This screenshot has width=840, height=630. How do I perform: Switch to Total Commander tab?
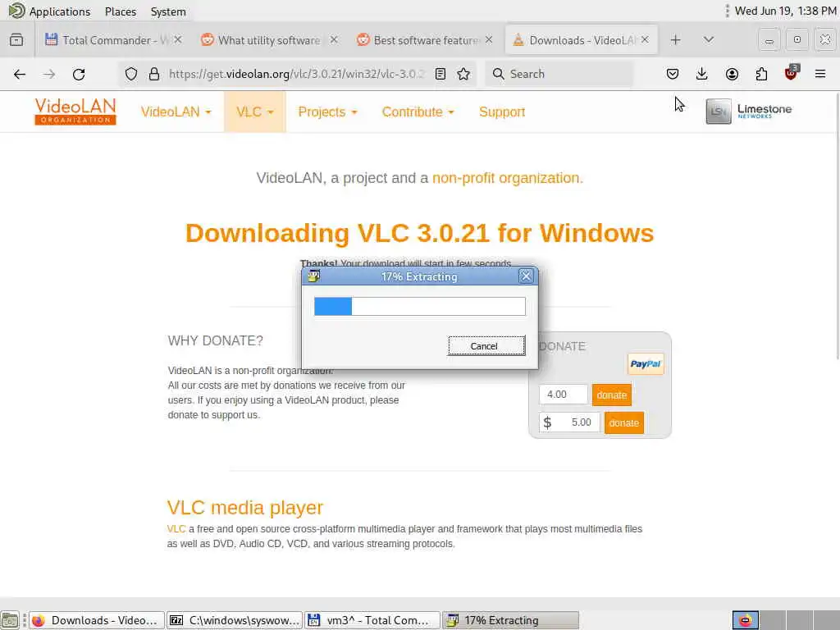pyautogui.click(x=112, y=39)
